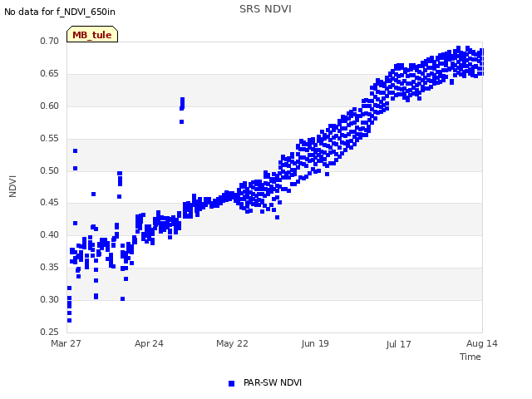Select the PAR-SW NDVI legend label
This screenshot has width=532, height=399.
[x=273, y=382]
